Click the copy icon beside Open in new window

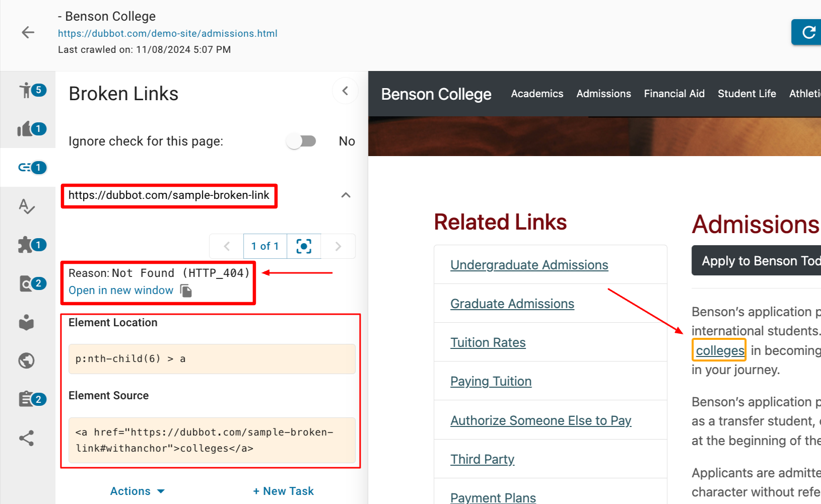186,291
